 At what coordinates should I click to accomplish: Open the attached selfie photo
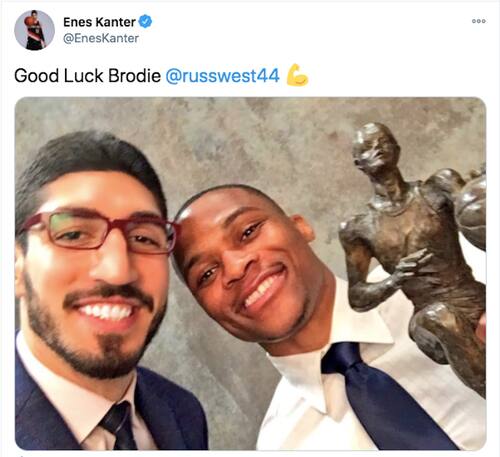(250, 273)
